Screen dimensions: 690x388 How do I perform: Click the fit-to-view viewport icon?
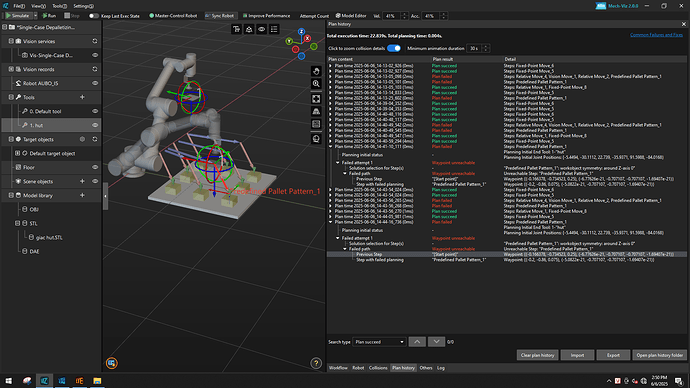click(316, 99)
